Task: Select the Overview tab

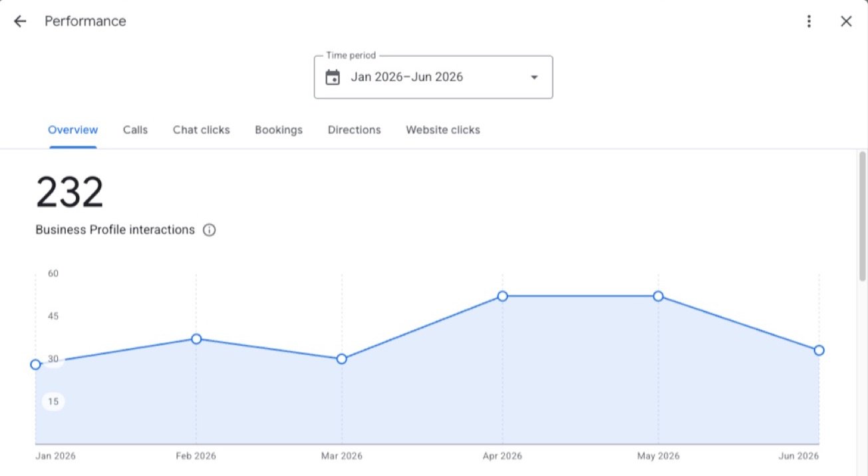Action: [x=73, y=130]
